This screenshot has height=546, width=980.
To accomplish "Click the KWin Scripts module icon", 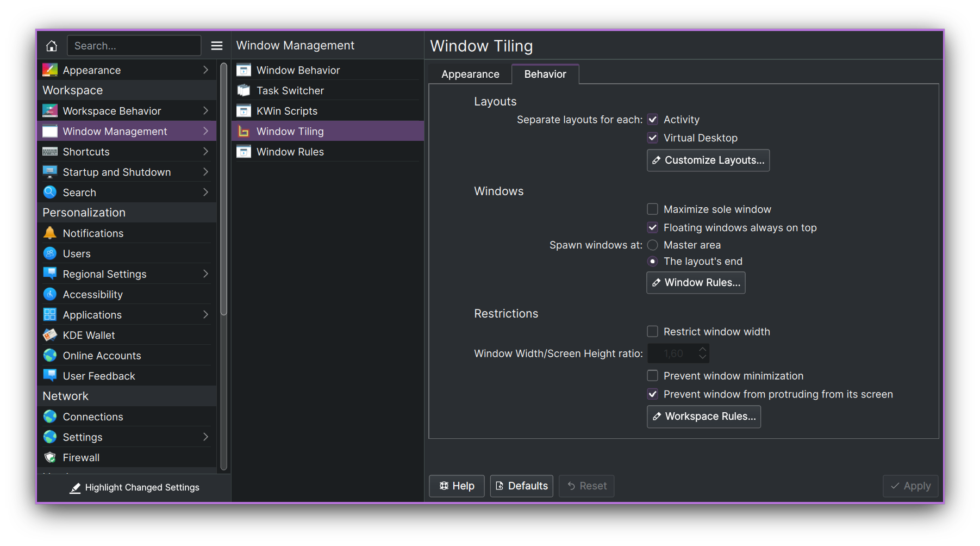I will tap(244, 111).
